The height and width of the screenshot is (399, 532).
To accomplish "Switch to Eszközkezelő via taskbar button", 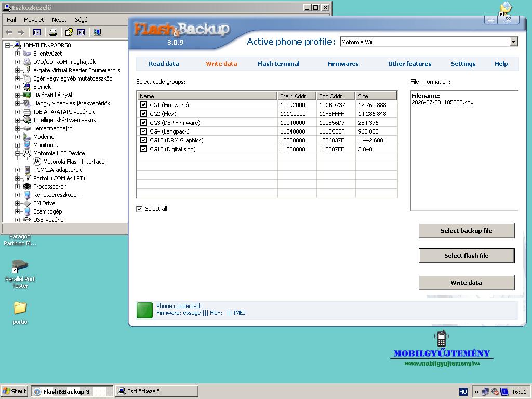I will [156, 391].
